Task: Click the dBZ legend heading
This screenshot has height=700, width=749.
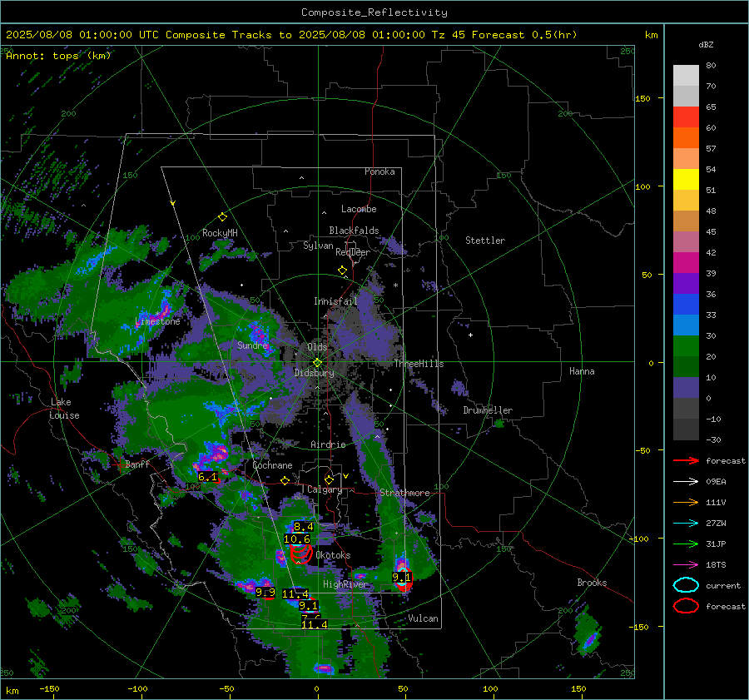Action: [706, 44]
